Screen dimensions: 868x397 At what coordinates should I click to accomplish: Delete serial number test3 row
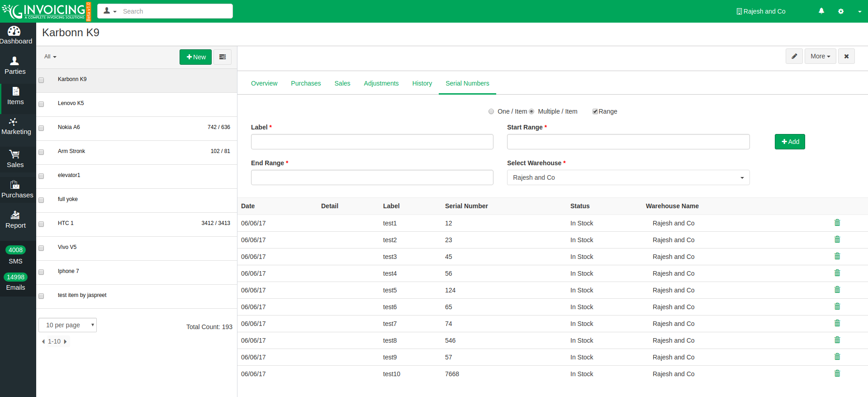click(x=837, y=256)
